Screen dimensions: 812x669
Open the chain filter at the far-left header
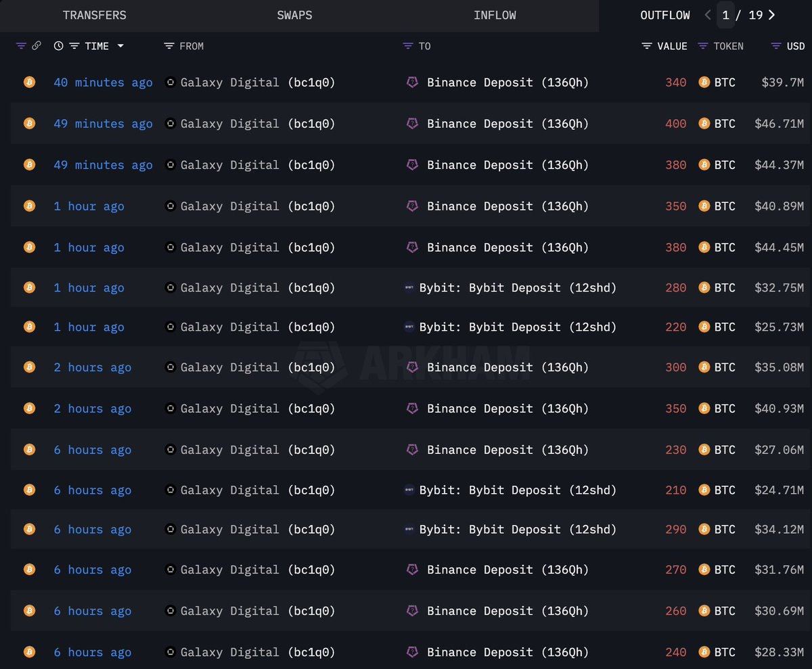click(x=21, y=46)
